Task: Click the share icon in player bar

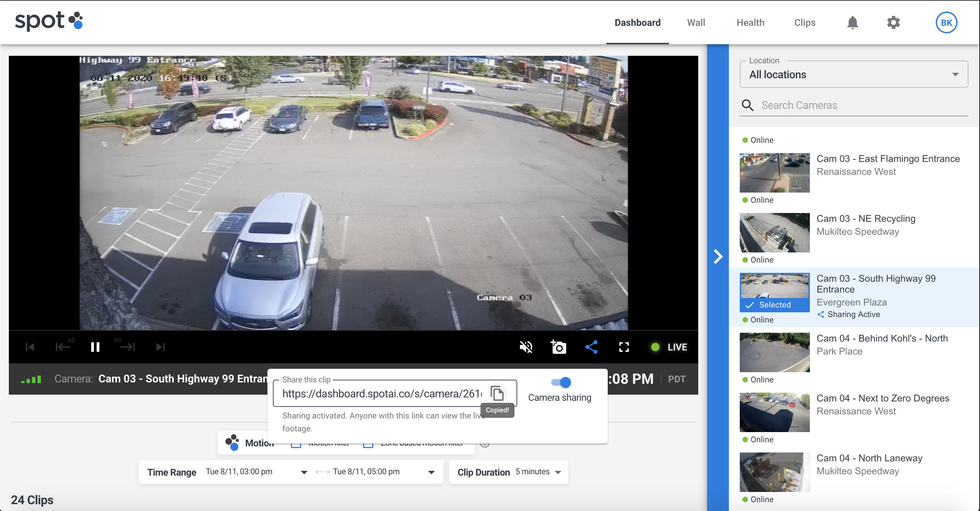Action: pos(591,347)
